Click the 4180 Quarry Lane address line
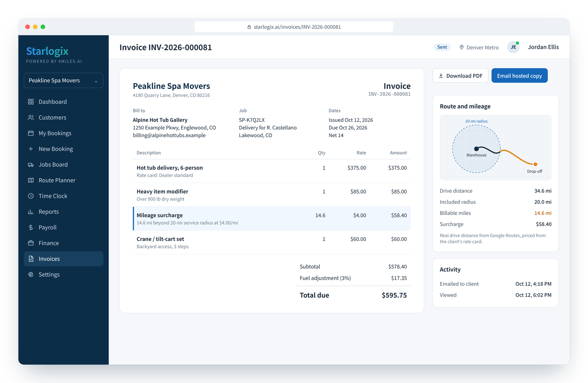 (x=171, y=95)
